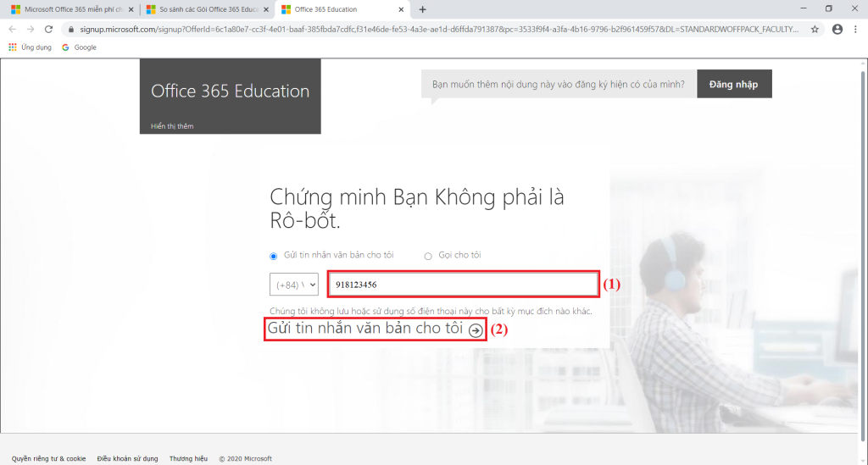This screenshot has width=868, height=465.
Task: Minimize the Chrome window
Action: tap(804, 8)
